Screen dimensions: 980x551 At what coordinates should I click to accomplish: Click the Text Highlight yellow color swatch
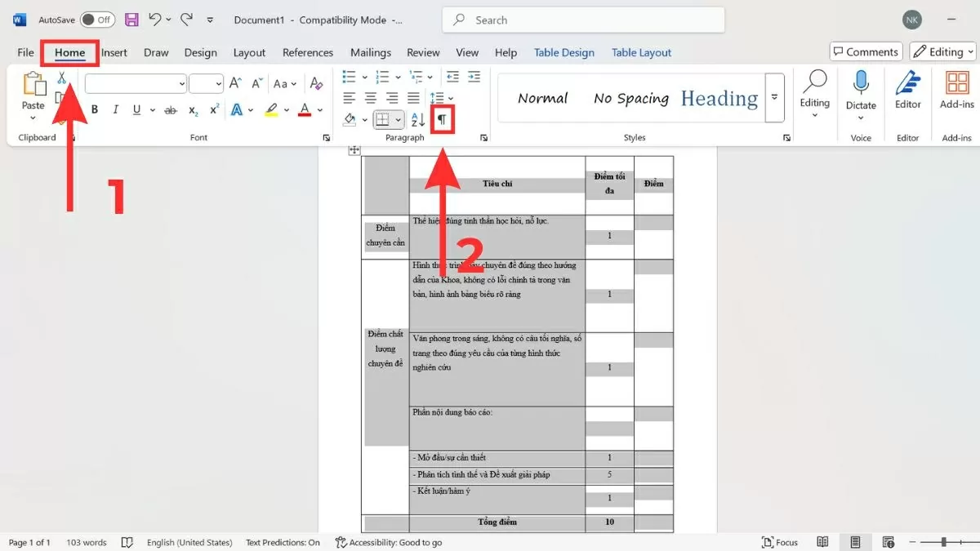[x=271, y=113]
